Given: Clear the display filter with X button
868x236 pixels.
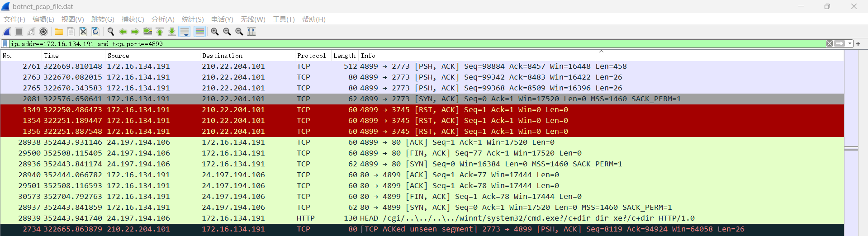Looking at the screenshot, I should (830, 44).
